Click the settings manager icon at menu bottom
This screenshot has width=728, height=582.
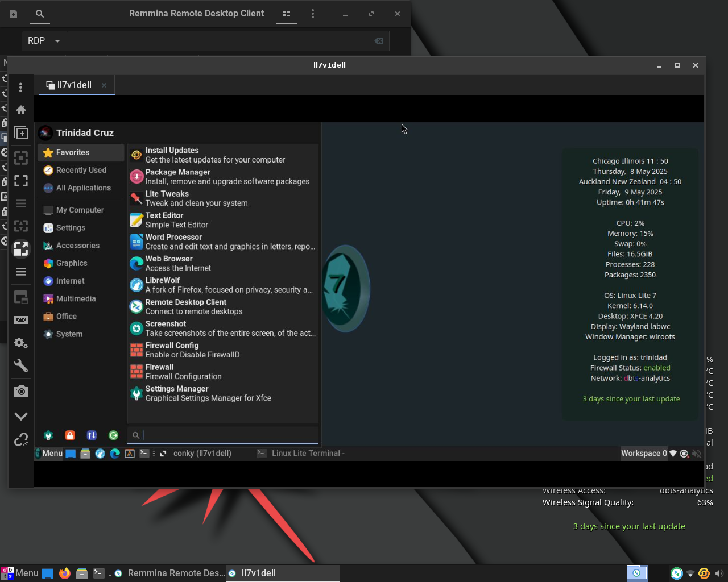coord(48,435)
